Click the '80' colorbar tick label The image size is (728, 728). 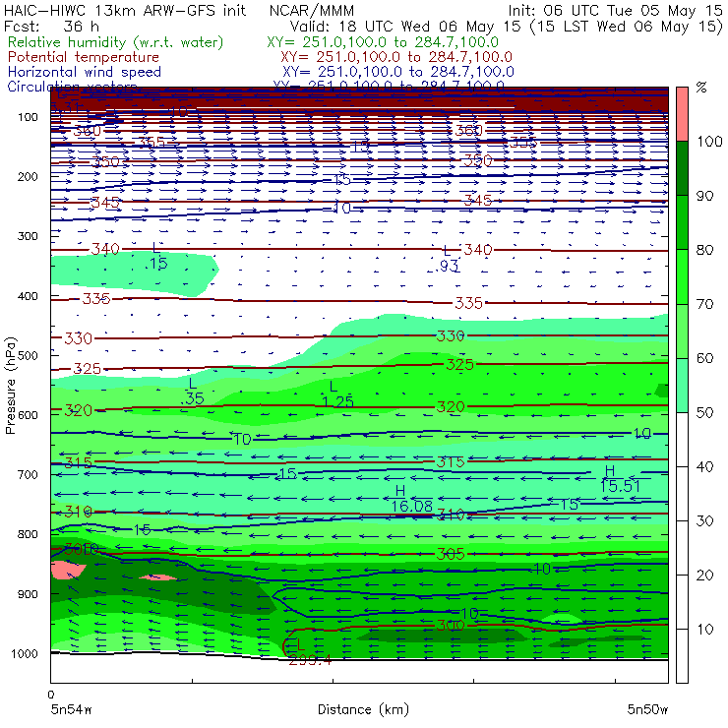(704, 250)
